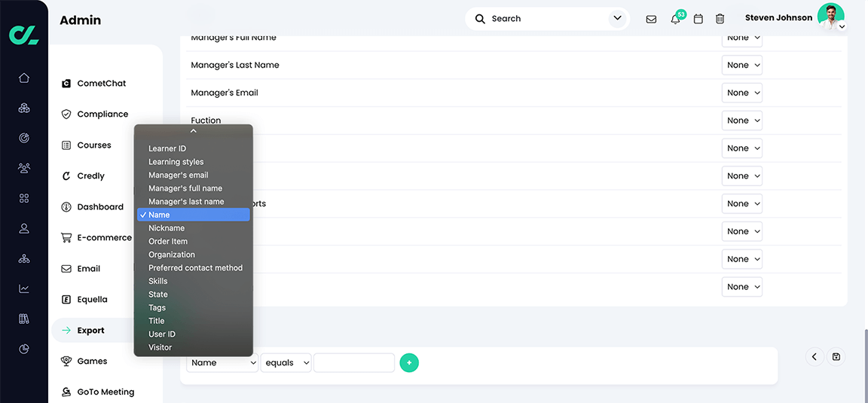Open the equals operator dropdown

(286, 362)
